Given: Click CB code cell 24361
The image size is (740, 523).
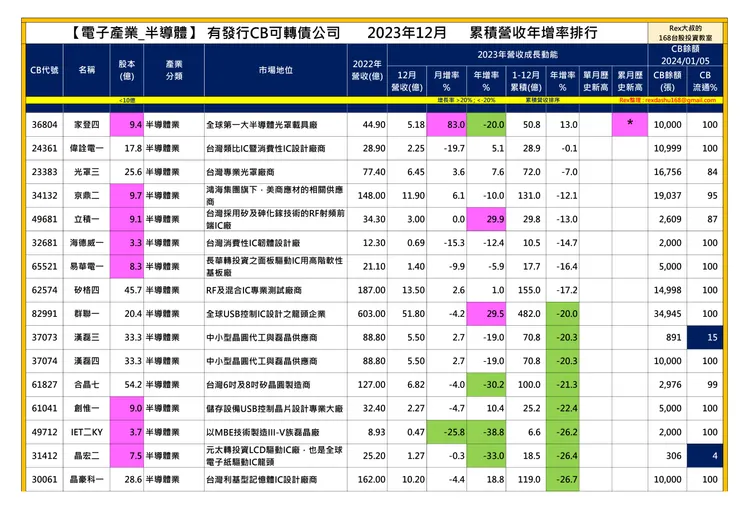Looking at the screenshot, I should pyautogui.click(x=44, y=148).
